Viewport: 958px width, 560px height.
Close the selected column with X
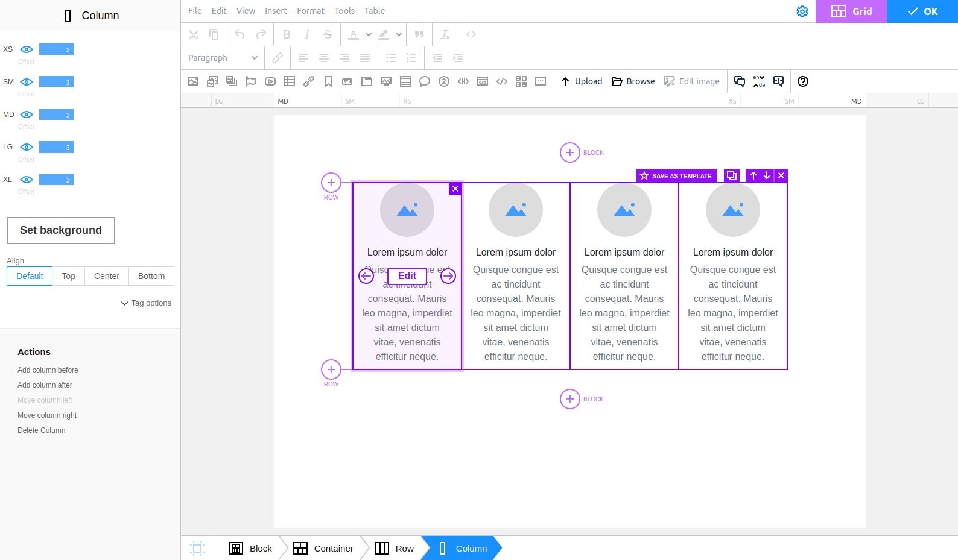point(455,189)
